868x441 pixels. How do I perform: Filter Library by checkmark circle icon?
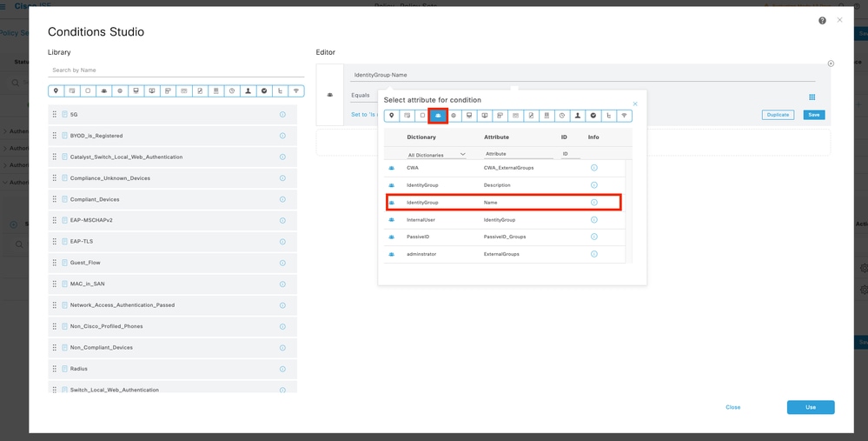[264, 90]
